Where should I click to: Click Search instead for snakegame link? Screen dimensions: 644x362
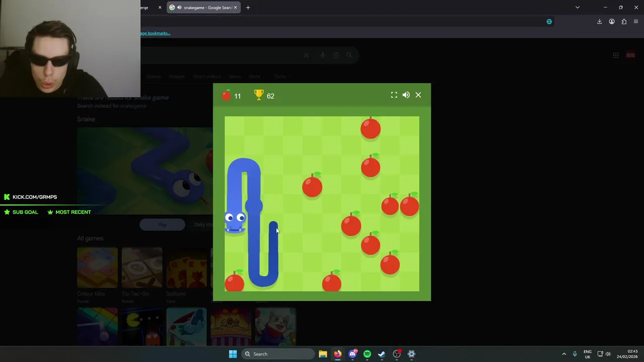112,106
